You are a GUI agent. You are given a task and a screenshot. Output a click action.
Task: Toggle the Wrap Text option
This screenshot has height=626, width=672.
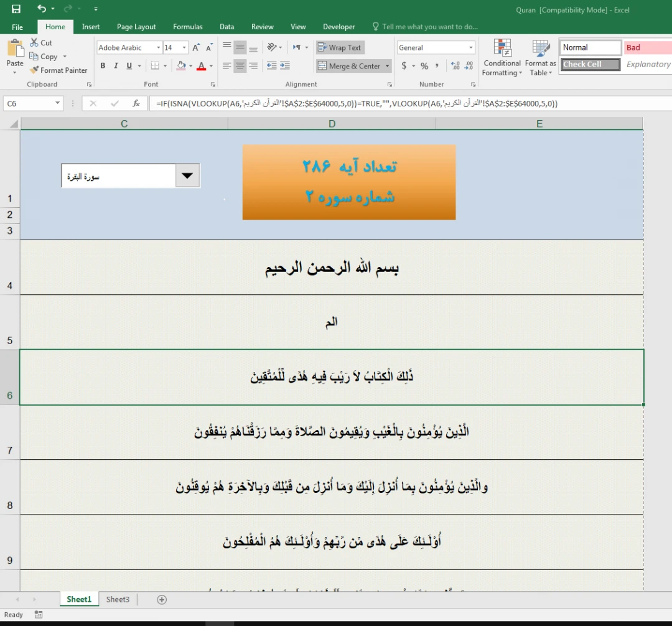pos(339,48)
